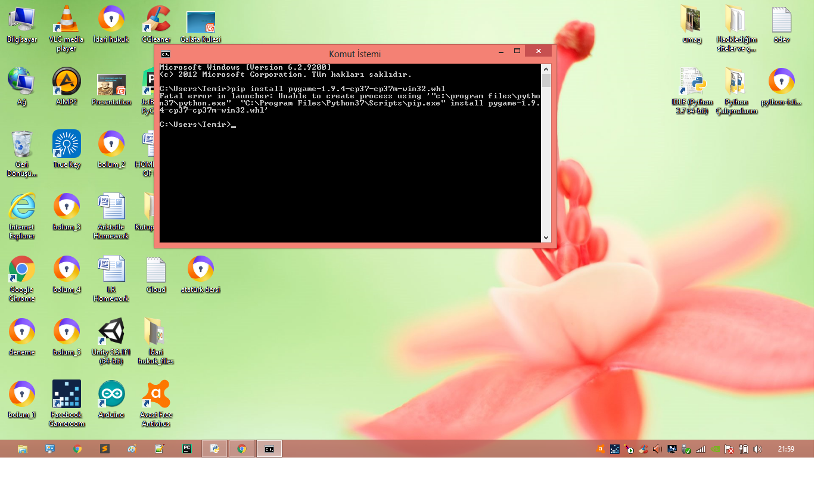Launch the True Key shortcut
827x504 pixels.
point(66,149)
